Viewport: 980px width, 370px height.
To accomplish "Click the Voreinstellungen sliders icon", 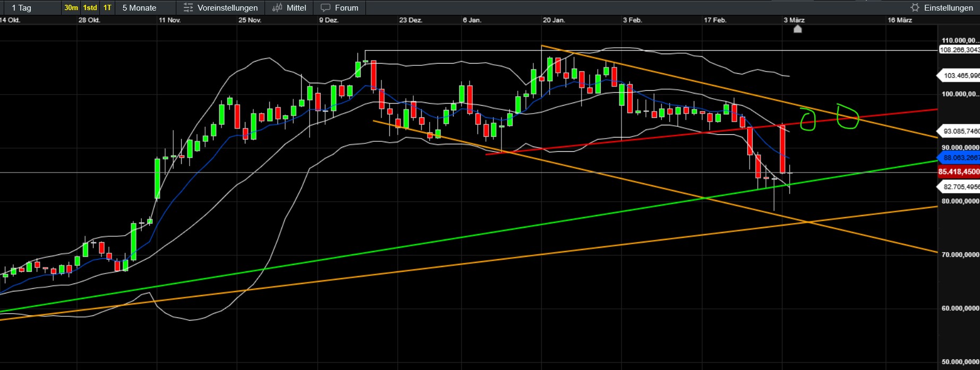I will [188, 8].
